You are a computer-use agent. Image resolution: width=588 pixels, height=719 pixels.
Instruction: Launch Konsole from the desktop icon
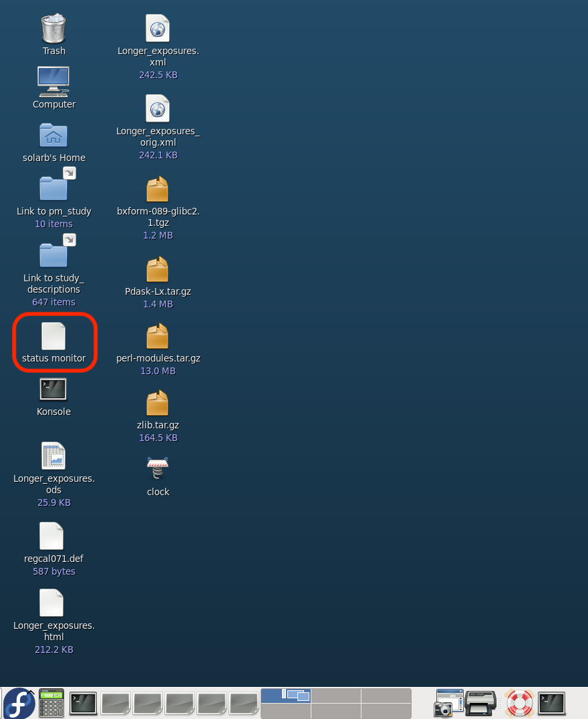53,390
